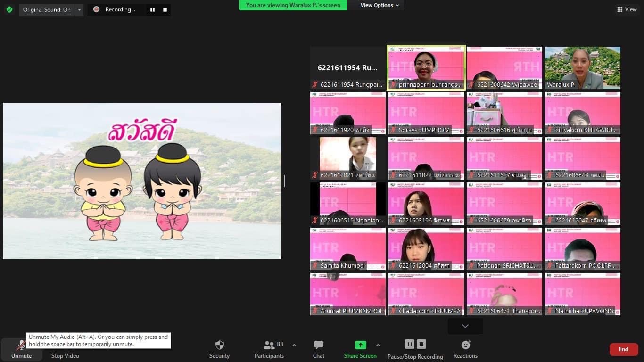Stop recording in bottom toolbar
Viewport: 644px width, 362px height.
(x=422, y=344)
